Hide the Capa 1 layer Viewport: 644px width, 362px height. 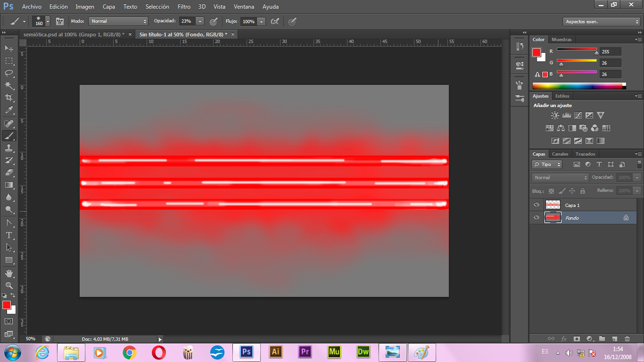coord(536,205)
